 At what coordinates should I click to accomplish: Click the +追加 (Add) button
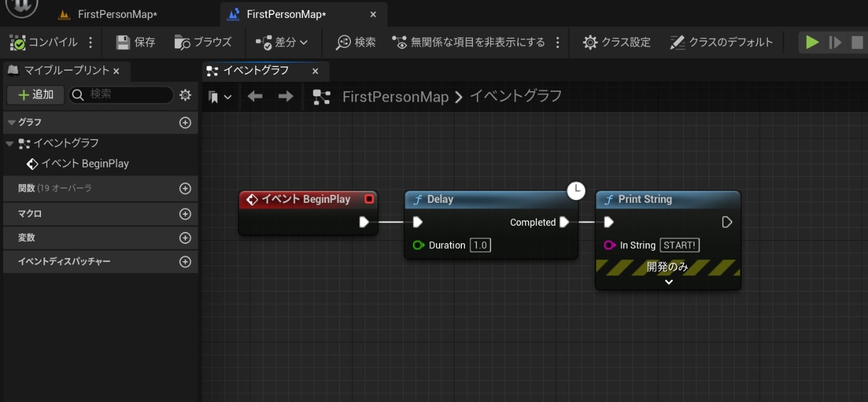point(35,95)
